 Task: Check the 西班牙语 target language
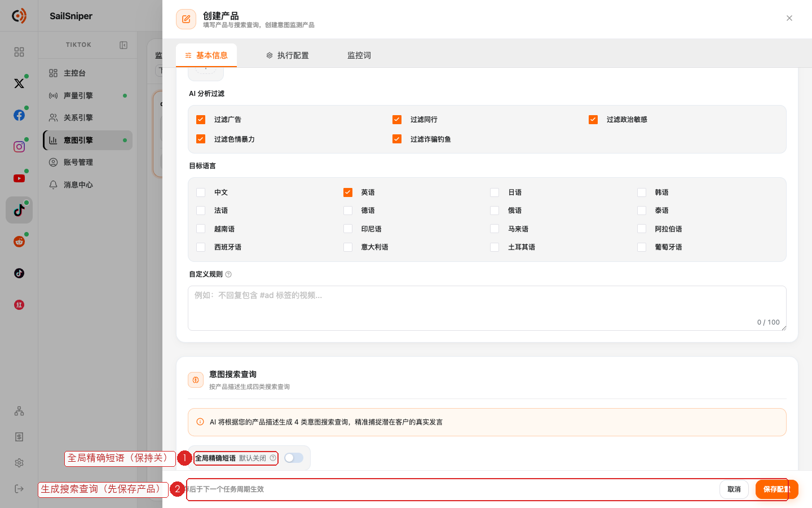(201, 247)
